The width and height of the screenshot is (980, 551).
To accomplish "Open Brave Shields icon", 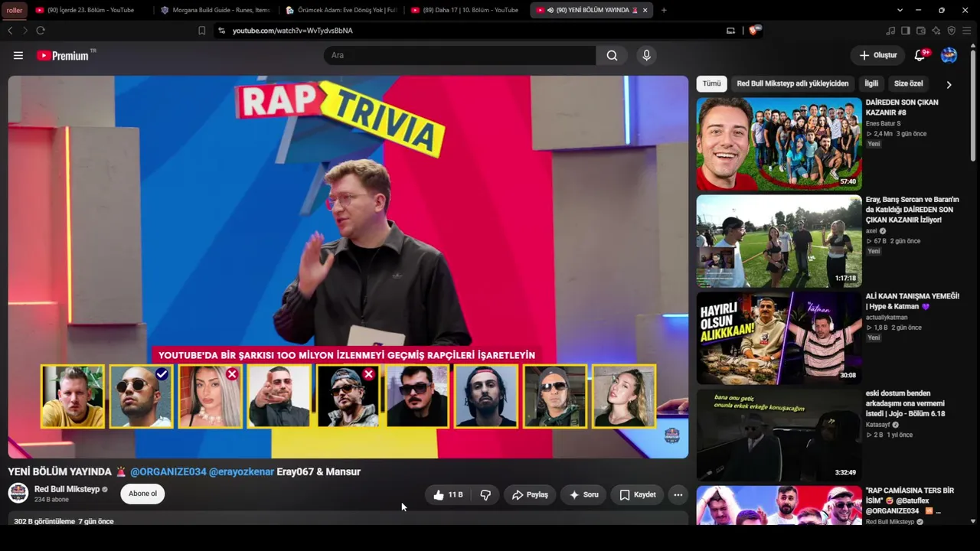I will point(755,31).
